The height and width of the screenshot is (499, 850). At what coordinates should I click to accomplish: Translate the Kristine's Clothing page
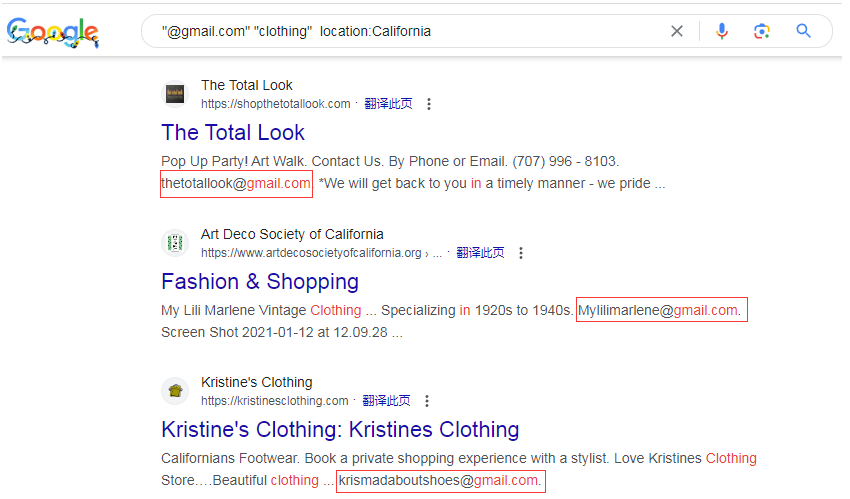[386, 401]
